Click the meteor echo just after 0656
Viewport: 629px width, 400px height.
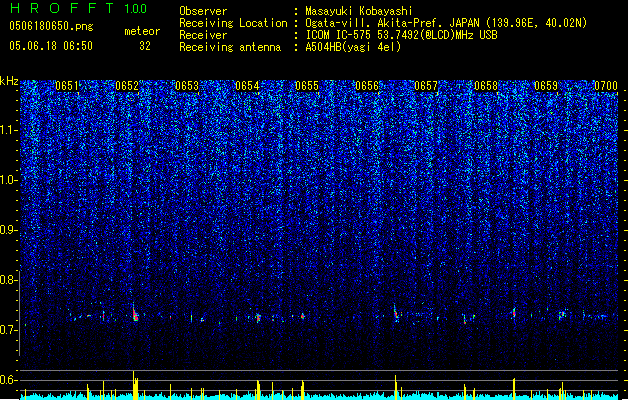[396, 312]
